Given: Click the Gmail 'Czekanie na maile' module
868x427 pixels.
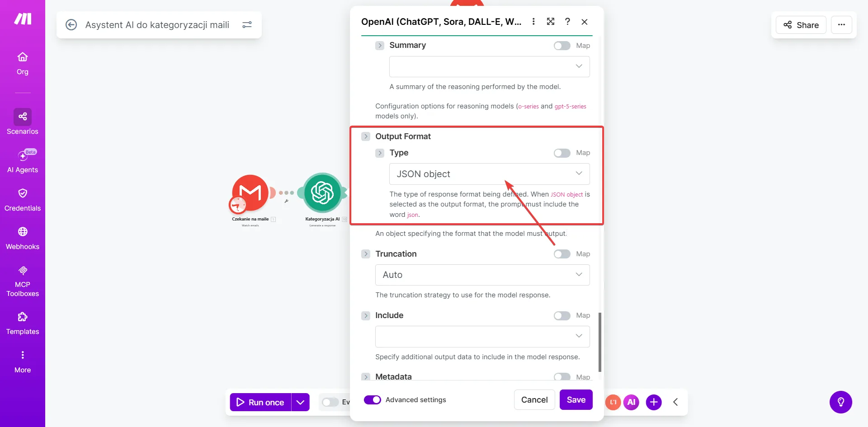Looking at the screenshot, I should pyautogui.click(x=250, y=193).
